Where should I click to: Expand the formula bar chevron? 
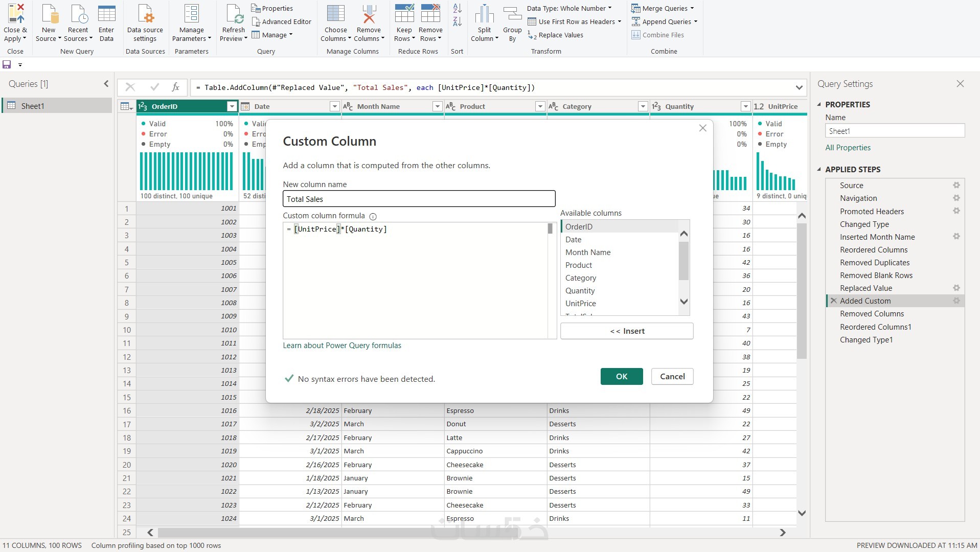[x=799, y=87]
